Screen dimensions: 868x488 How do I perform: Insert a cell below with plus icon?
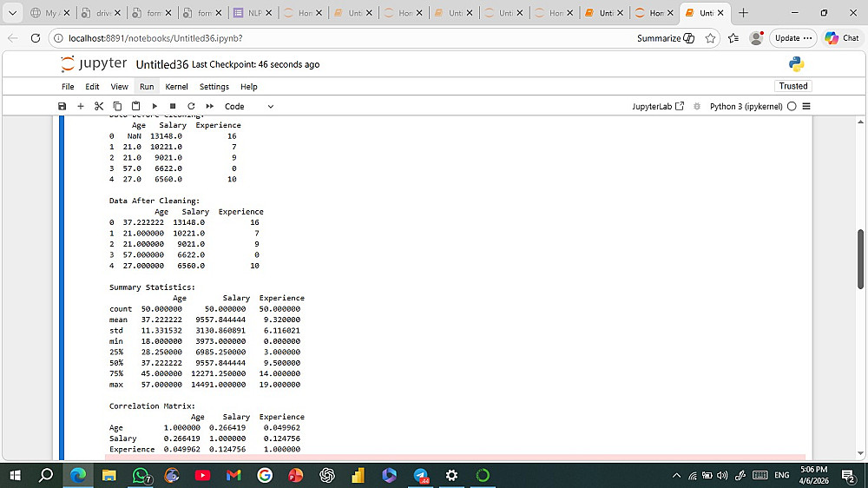click(80, 106)
